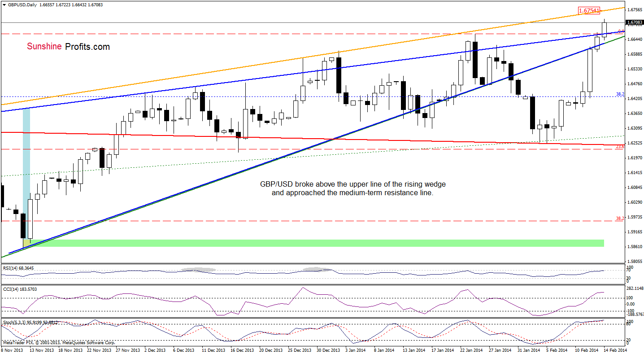Click the red 0.0 Fibonacci label

click(621, 31)
